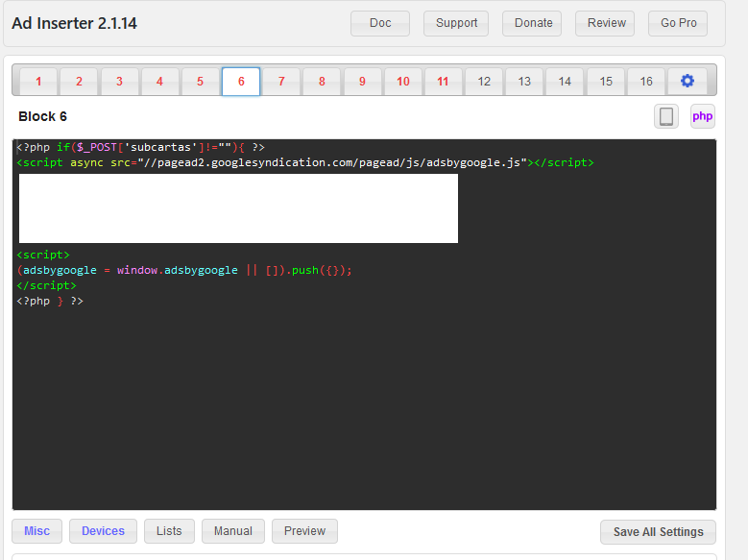Open the Devices options section
Screen dimensions: 748x560
(103, 531)
